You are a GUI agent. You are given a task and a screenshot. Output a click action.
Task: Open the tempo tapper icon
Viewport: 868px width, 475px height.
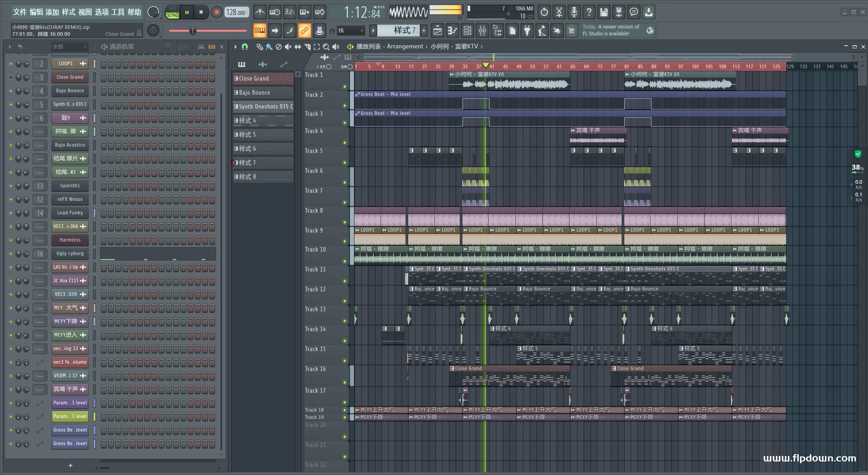542,31
